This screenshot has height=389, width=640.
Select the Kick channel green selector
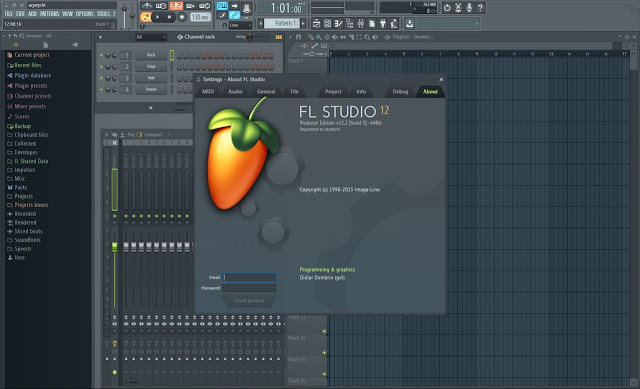tap(172, 55)
